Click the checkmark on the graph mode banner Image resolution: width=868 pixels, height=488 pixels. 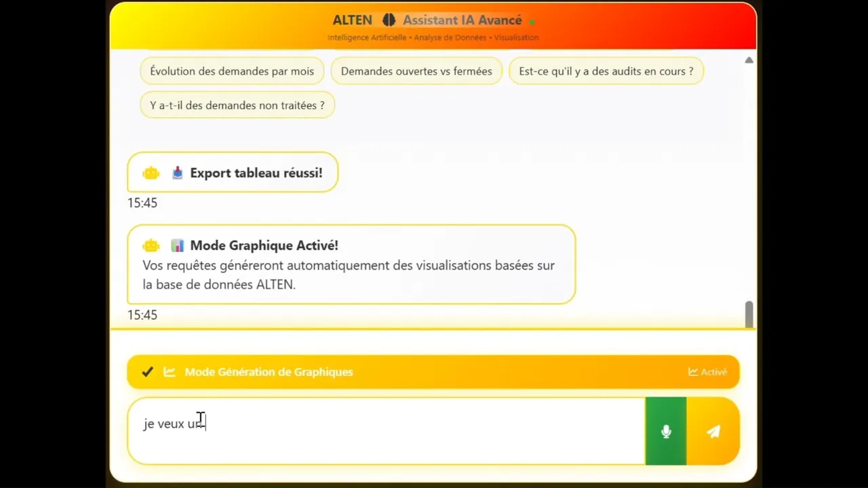tap(147, 371)
